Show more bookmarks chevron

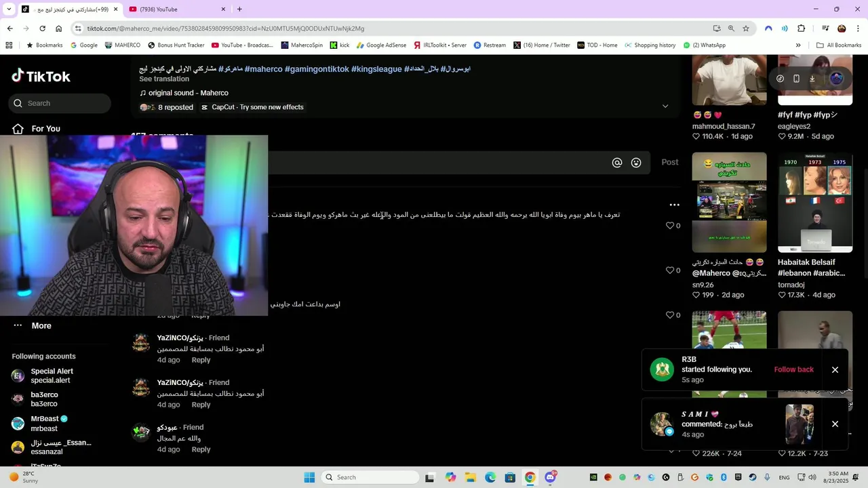798,45
